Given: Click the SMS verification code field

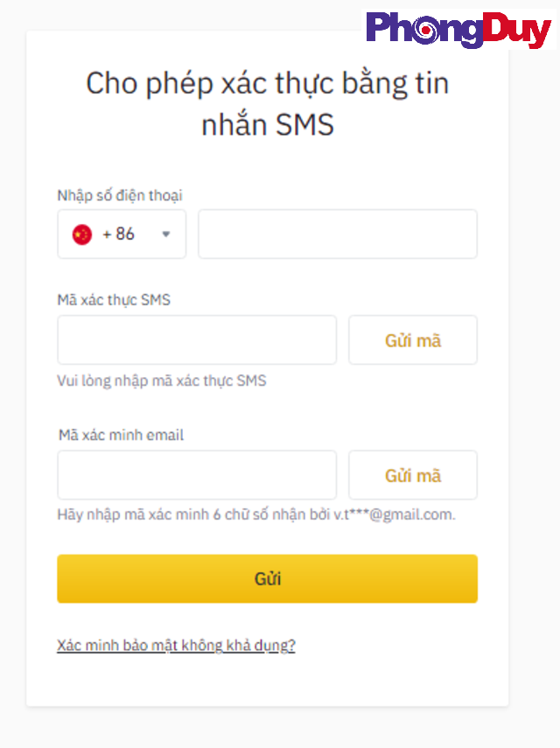Looking at the screenshot, I should pos(197,339).
